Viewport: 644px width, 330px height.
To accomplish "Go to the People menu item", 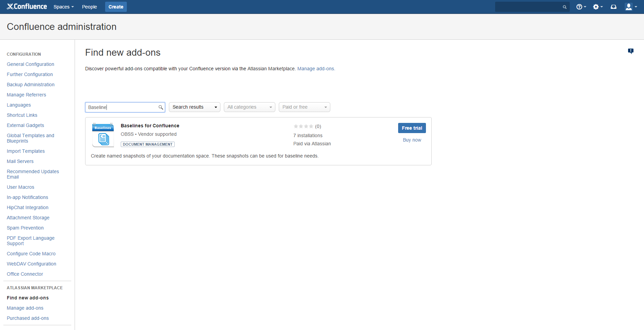I will point(89,7).
